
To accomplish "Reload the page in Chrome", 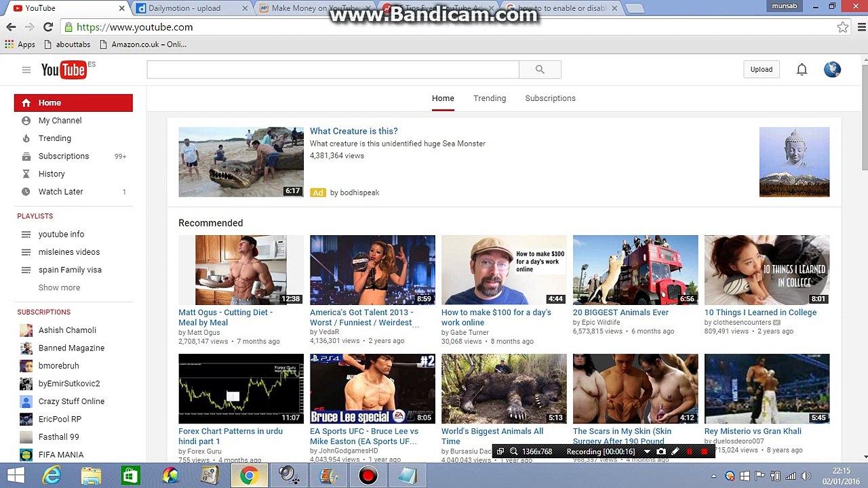I will 48,27.
